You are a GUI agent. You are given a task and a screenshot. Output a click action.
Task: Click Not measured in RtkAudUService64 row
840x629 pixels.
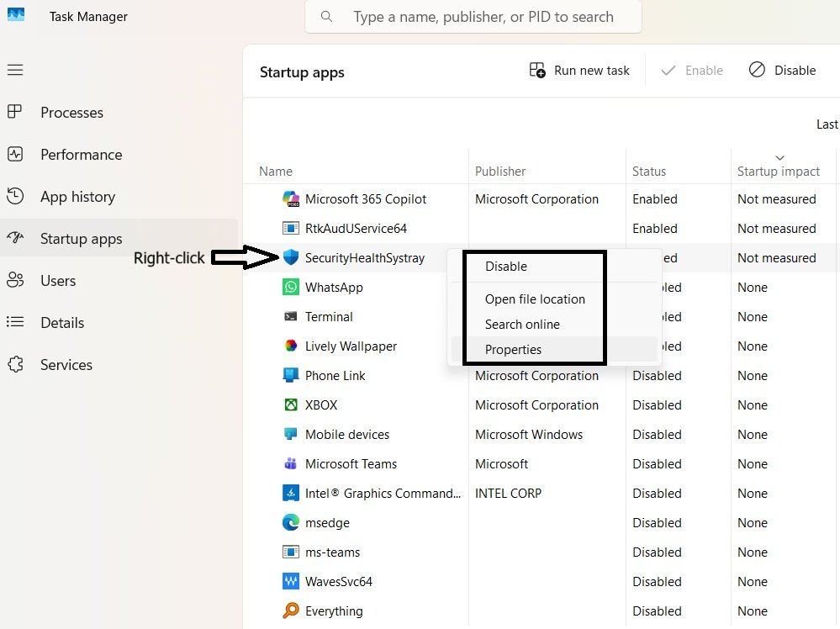[777, 229]
